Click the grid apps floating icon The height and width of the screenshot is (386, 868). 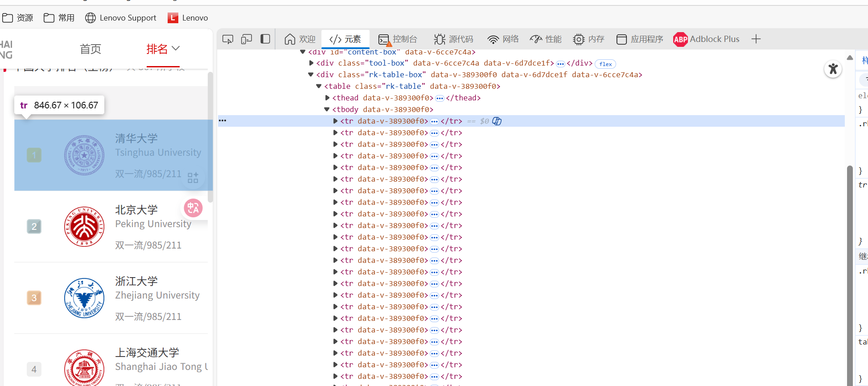click(193, 178)
